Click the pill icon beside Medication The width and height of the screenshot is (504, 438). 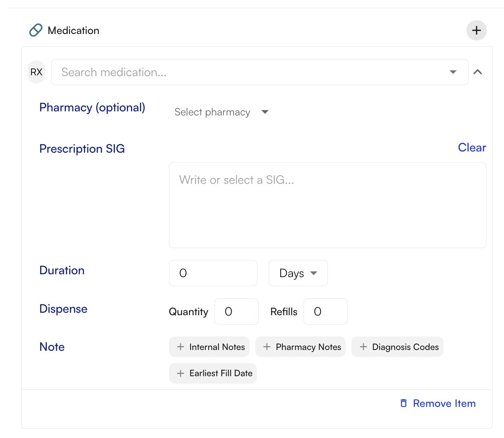coord(36,30)
